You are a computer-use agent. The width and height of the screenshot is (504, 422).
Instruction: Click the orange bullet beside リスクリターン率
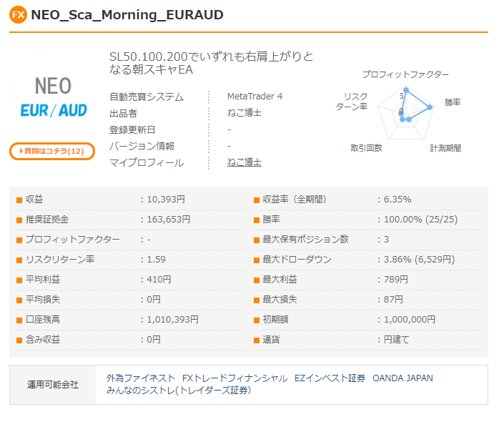(19, 260)
